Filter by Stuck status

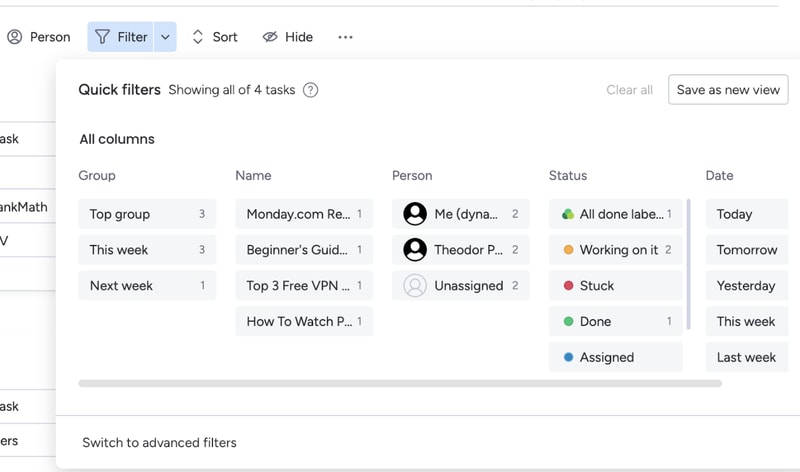tap(616, 285)
